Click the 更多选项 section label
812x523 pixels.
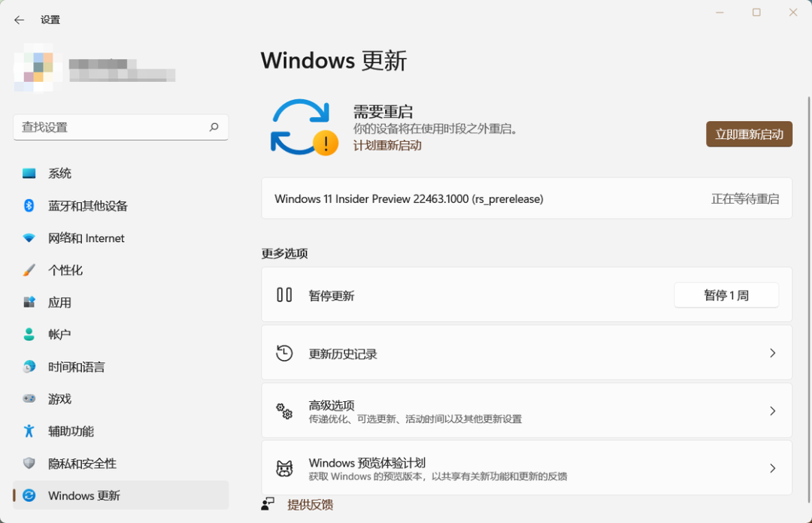284,253
